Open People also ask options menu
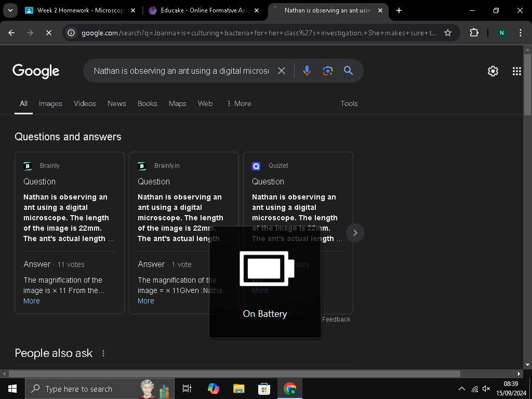Image resolution: width=532 pixels, height=399 pixels. click(103, 353)
